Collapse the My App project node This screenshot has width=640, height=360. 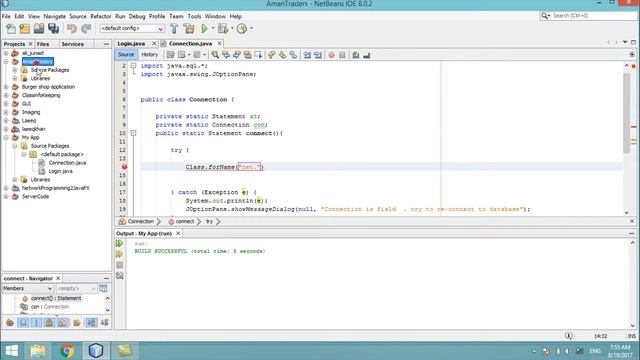6,138
